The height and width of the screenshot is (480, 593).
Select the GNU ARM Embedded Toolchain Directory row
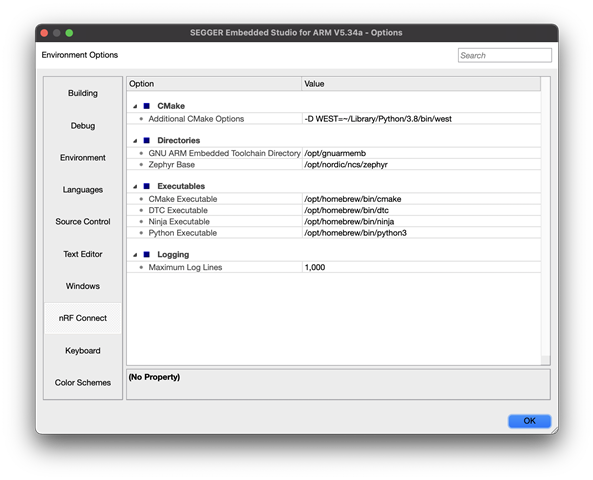[334, 153]
